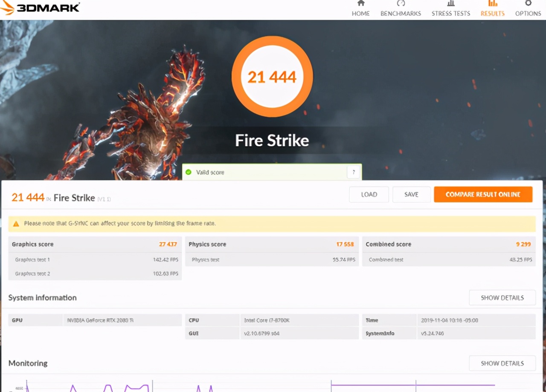Click the System Information heading
546x392 pixels.
click(43, 298)
